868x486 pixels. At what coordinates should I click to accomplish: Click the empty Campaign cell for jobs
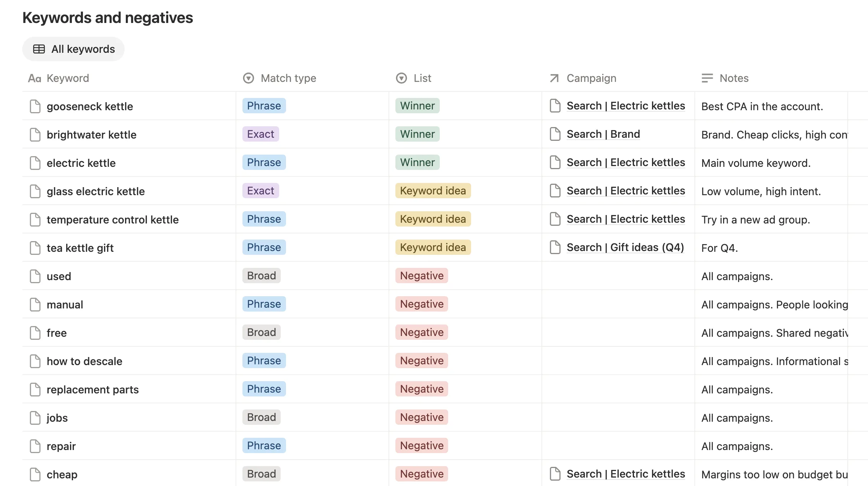618,418
